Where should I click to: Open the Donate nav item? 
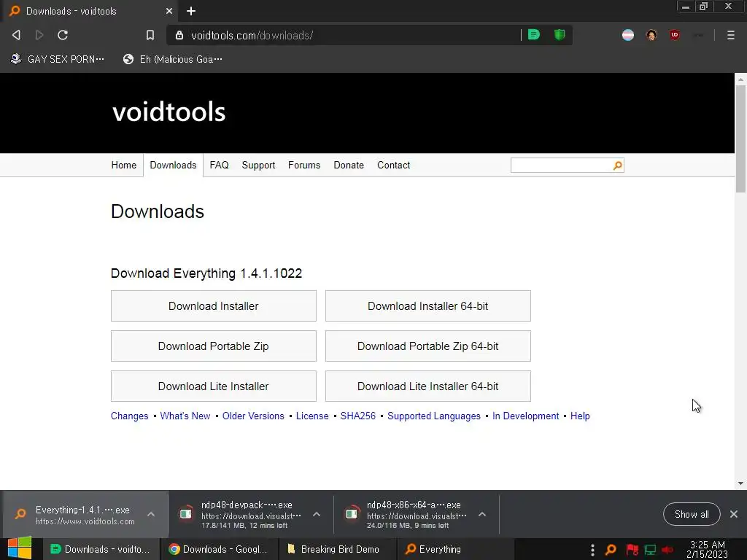click(x=349, y=165)
